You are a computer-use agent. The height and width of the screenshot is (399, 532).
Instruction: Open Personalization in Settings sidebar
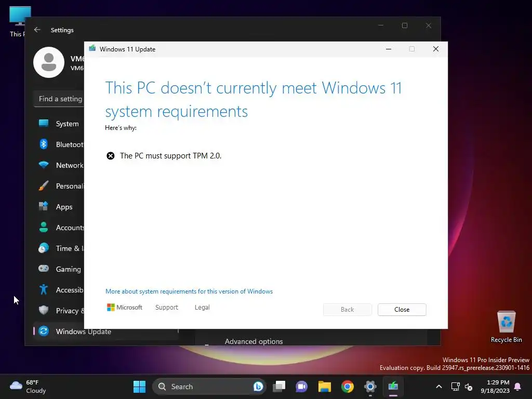tap(59, 186)
